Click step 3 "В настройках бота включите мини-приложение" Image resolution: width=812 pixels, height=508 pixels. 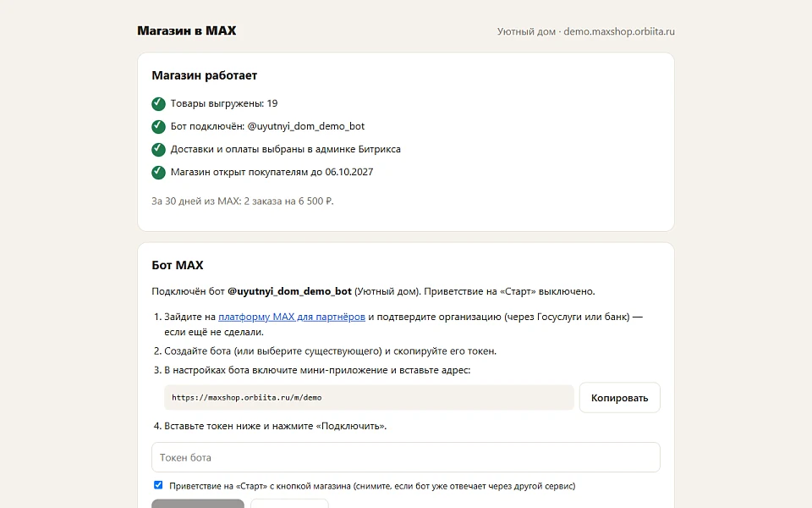click(x=317, y=370)
